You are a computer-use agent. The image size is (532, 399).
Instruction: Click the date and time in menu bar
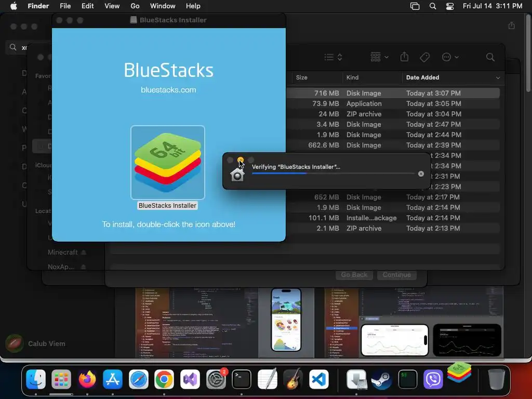click(493, 6)
